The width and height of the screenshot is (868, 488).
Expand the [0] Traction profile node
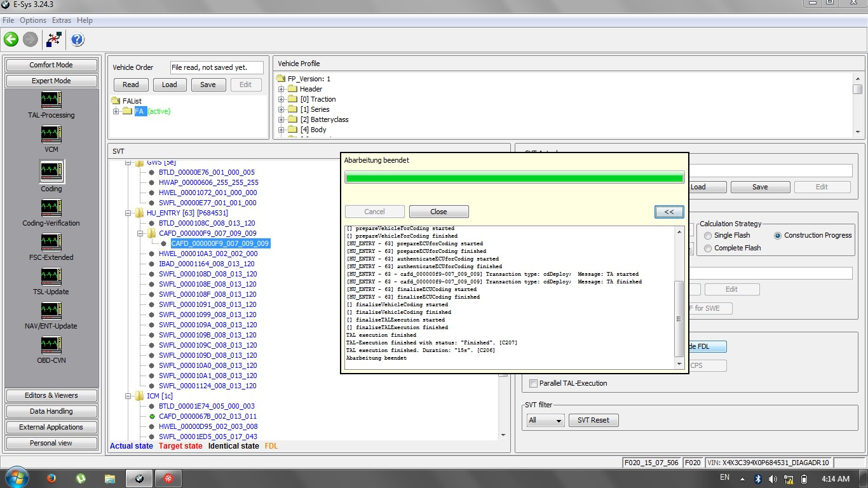(281, 99)
